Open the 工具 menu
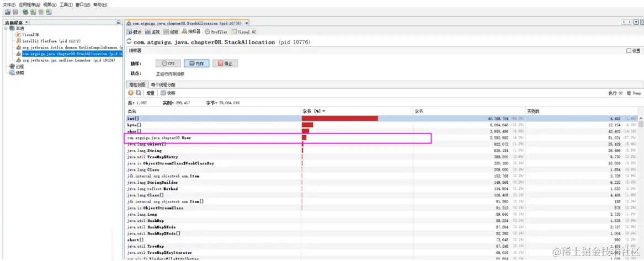The height and width of the screenshot is (261, 644). (x=66, y=4)
